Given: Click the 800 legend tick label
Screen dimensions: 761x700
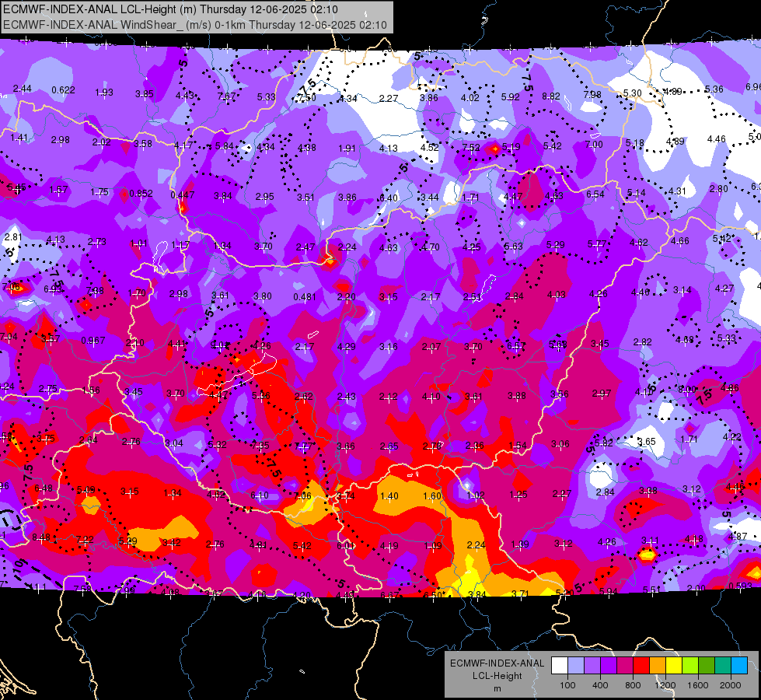Looking at the screenshot, I should (x=633, y=685).
